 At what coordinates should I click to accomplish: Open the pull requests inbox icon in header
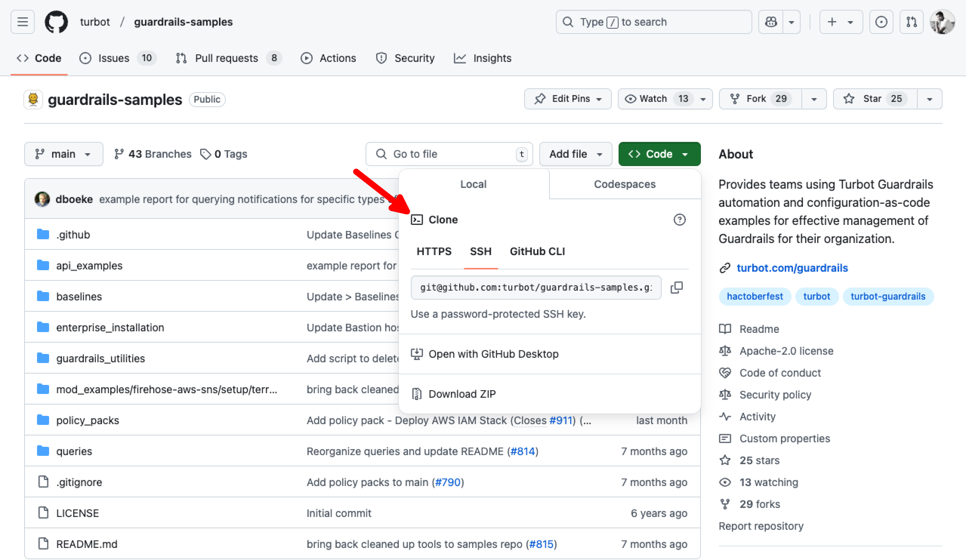[911, 22]
